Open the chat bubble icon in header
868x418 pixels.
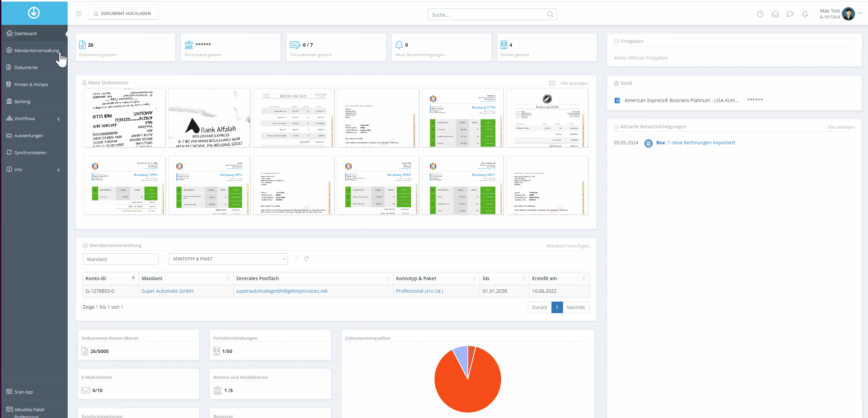790,14
